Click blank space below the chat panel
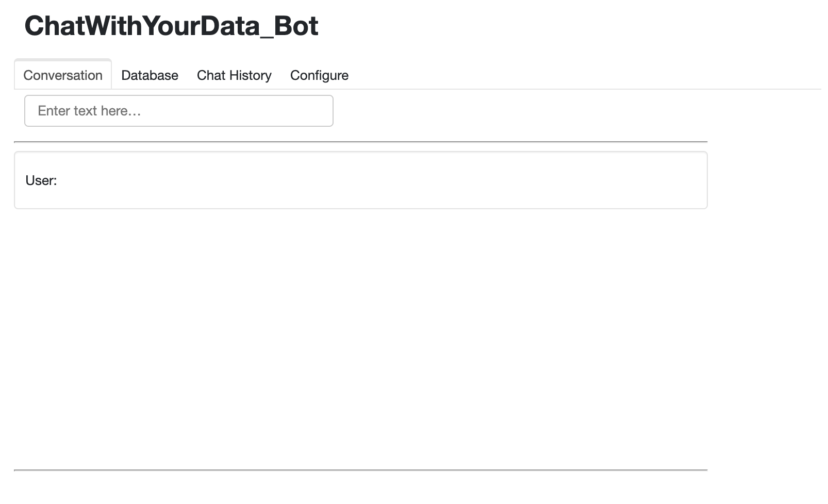This screenshot has width=828, height=504. 360,335
